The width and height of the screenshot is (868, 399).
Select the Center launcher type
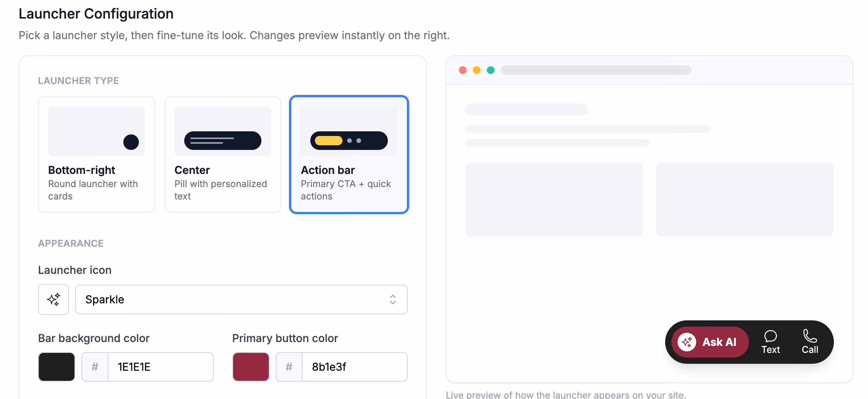pyautogui.click(x=223, y=155)
